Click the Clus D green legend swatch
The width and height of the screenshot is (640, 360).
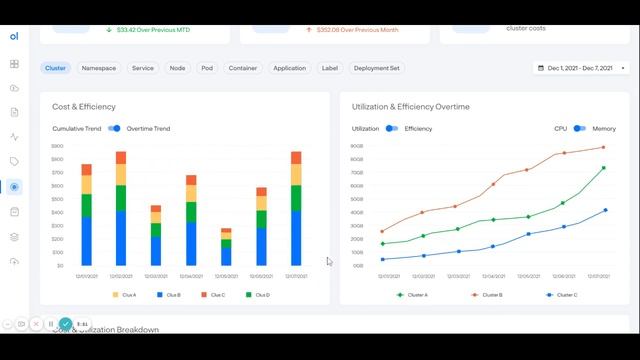click(x=249, y=295)
